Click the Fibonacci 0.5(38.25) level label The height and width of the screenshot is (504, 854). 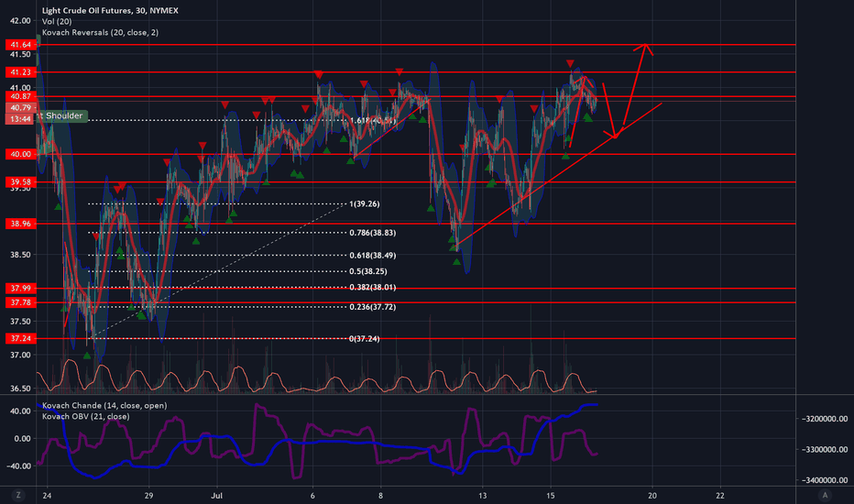coord(368,271)
